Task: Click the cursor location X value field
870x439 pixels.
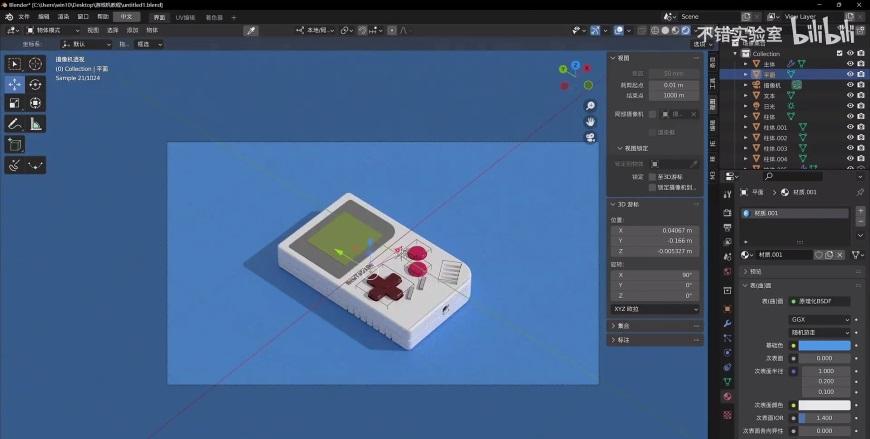Action: point(655,230)
